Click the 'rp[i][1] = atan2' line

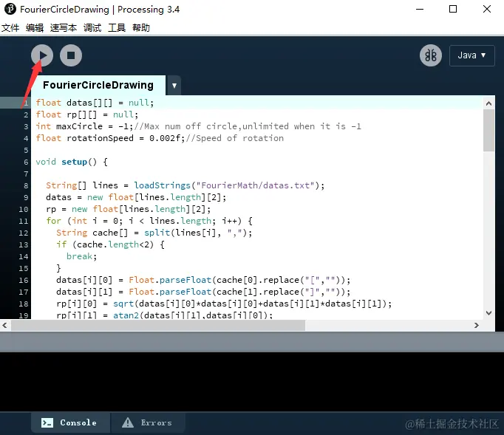tap(164, 315)
